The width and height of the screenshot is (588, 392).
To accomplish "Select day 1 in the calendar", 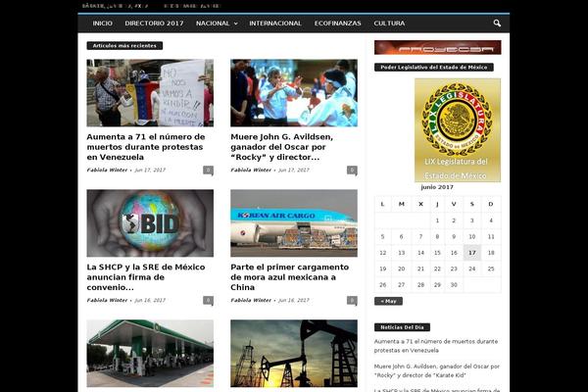I will (437, 220).
